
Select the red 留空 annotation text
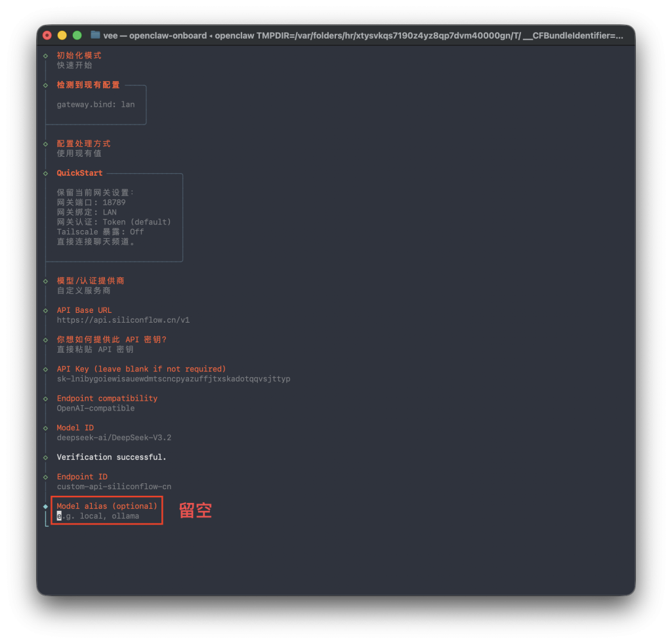click(x=194, y=510)
